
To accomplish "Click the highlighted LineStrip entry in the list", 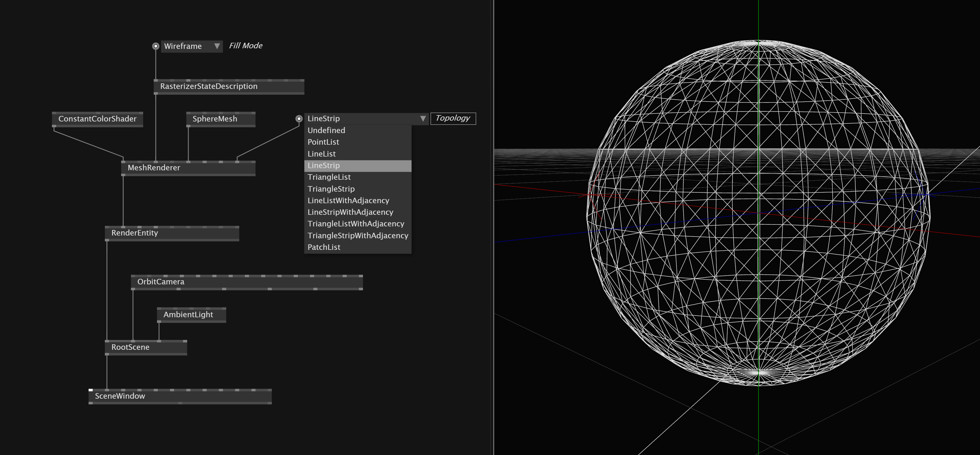I will coord(323,166).
